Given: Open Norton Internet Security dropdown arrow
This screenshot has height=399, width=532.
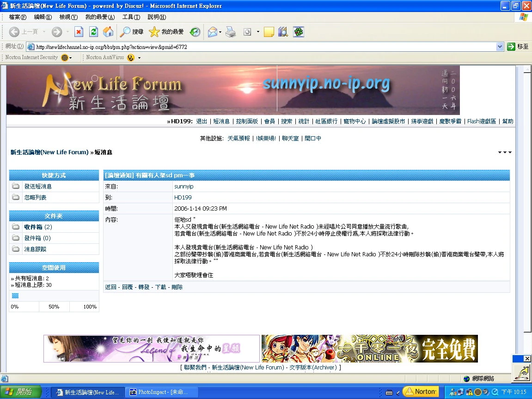Looking at the screenshot, I should pyautogui.click(x=71, y=58).
